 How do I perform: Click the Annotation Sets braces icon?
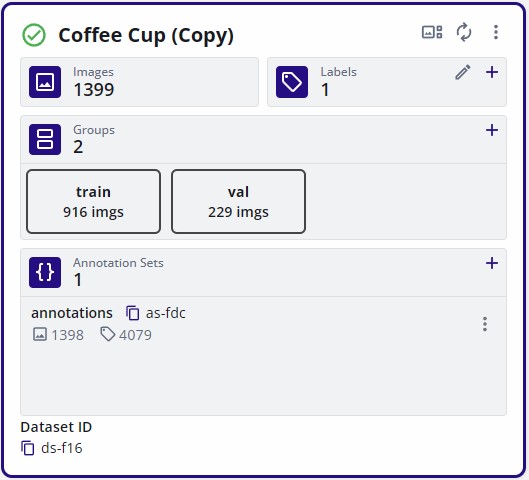45,272
